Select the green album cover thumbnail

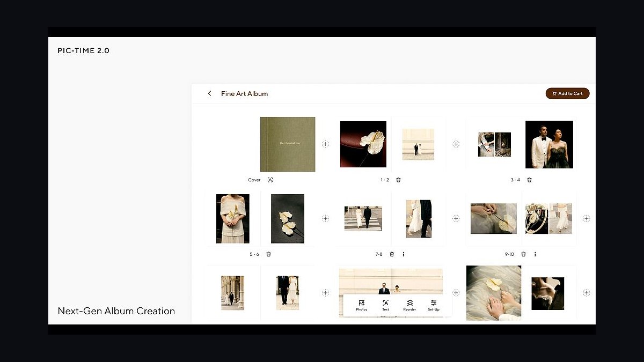click(x=288, y=144)
